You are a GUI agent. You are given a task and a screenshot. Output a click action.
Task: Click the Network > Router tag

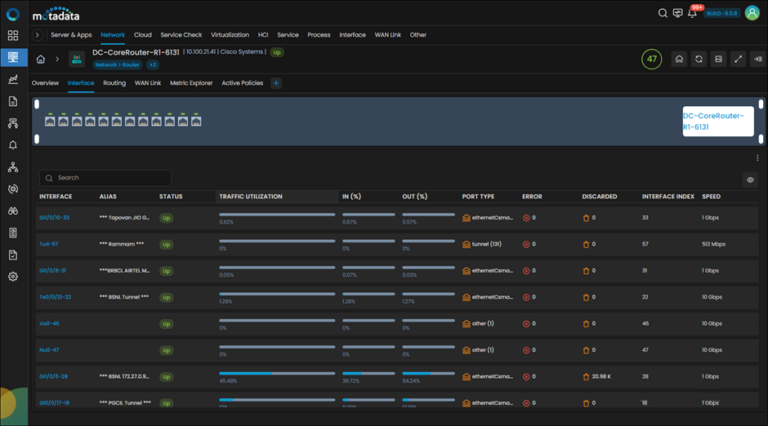click(117, 65)
